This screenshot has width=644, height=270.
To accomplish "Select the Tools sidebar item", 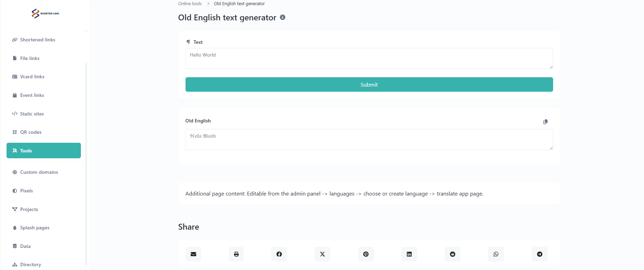I will point(44,151).
